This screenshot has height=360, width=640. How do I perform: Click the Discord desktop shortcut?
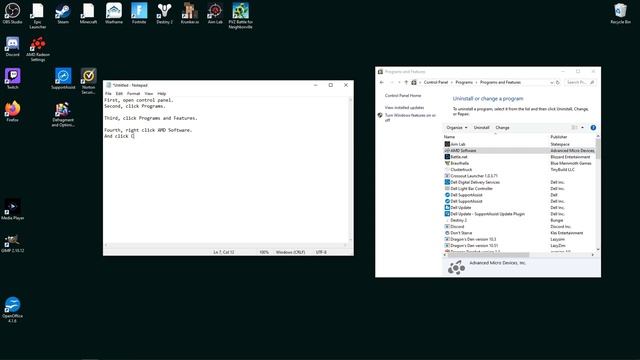(x=12, y=47)
